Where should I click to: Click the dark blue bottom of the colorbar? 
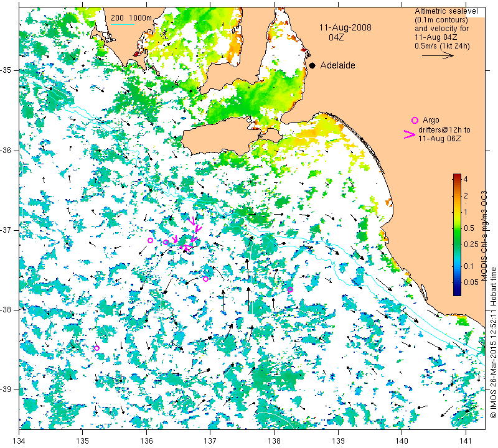coord(457,293)
